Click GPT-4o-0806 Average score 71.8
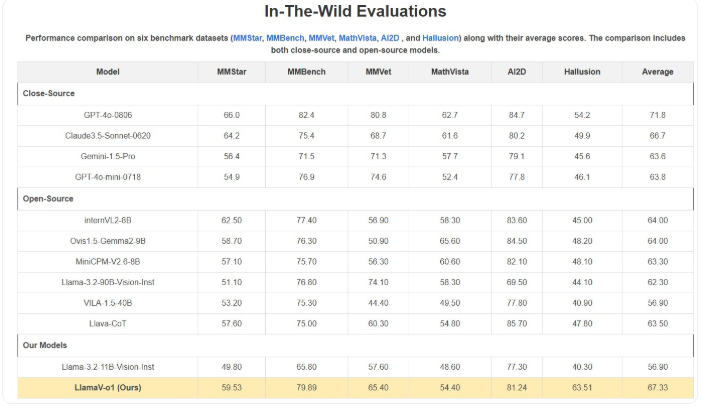The width and height of the screenshot is (702, 410). [657, 115]
